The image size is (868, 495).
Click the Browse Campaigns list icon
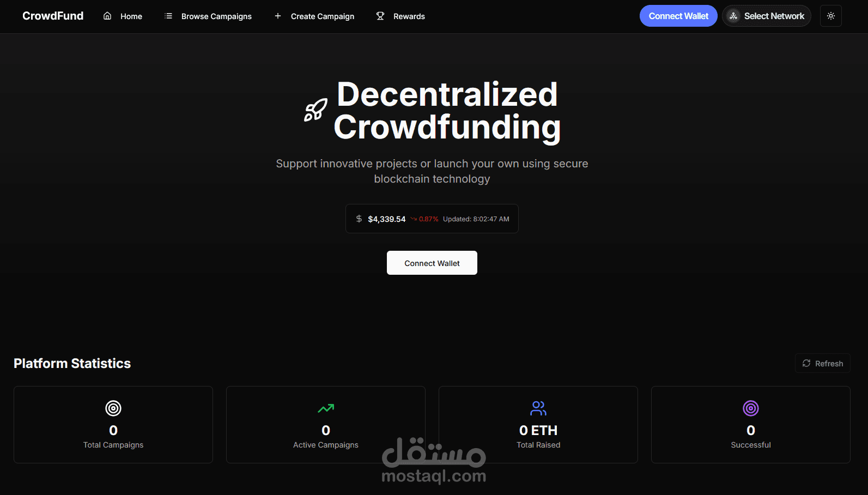(168, 16)
